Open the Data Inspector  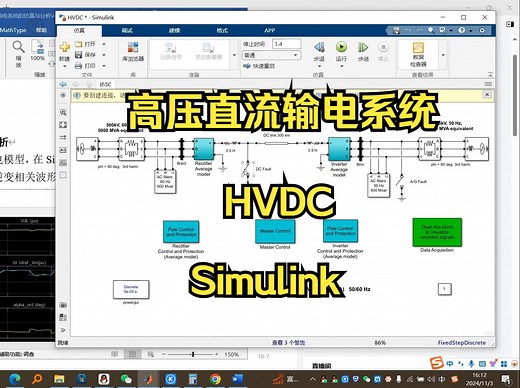[418, 54]
